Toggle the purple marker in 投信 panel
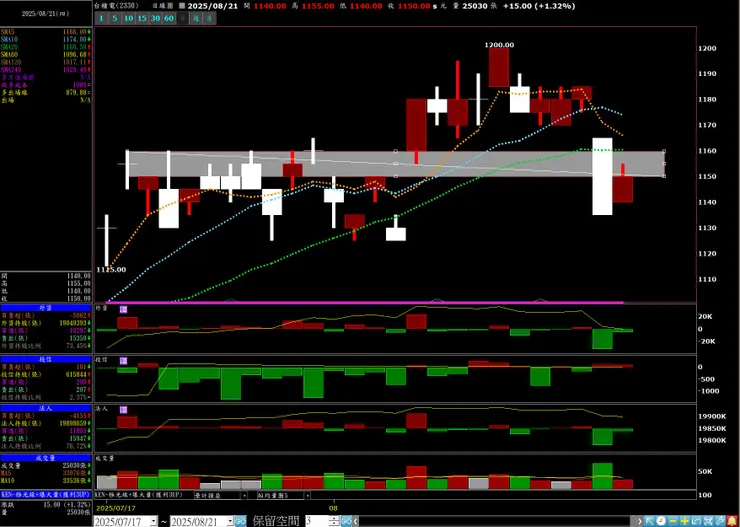Image resolution: width=740 pixels, height=527 pixels. pyautogui.click(x=123, y=360)
